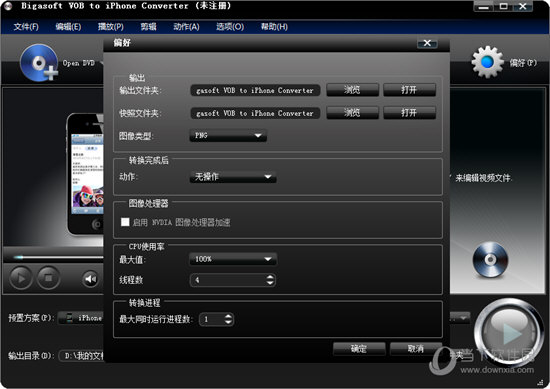Screen dimensions: 550x389
Task: Enable NVDIA 图像处理器加速 checkbox
Action: [x=125, y=222]
